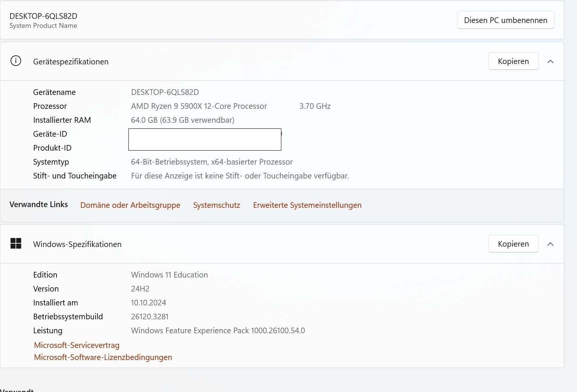Open the Systemschutz link
This screenshot has height=392, width=577.
(x=217, y=205)
